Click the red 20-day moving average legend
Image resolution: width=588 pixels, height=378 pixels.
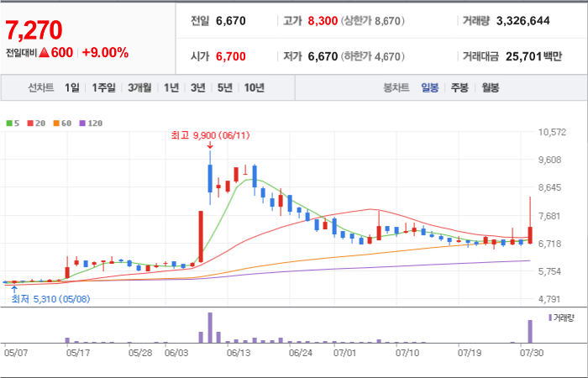click(36, 123)
